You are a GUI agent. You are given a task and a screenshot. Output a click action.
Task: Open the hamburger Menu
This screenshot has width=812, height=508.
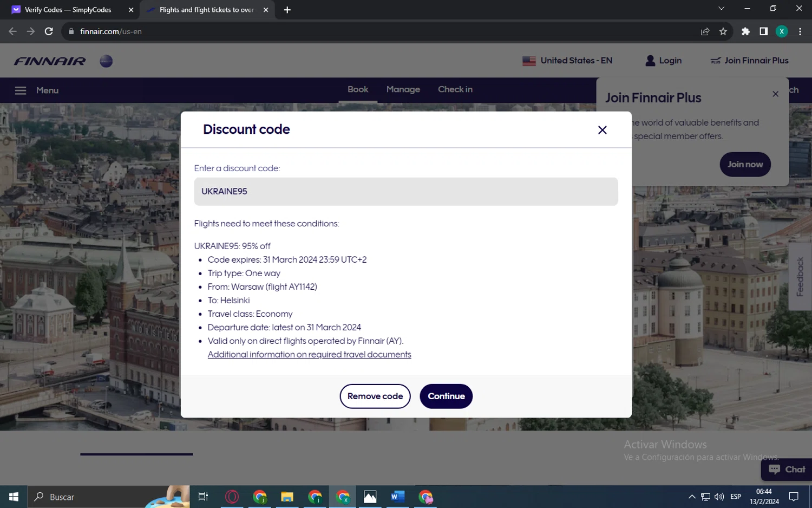click(36, 90)
